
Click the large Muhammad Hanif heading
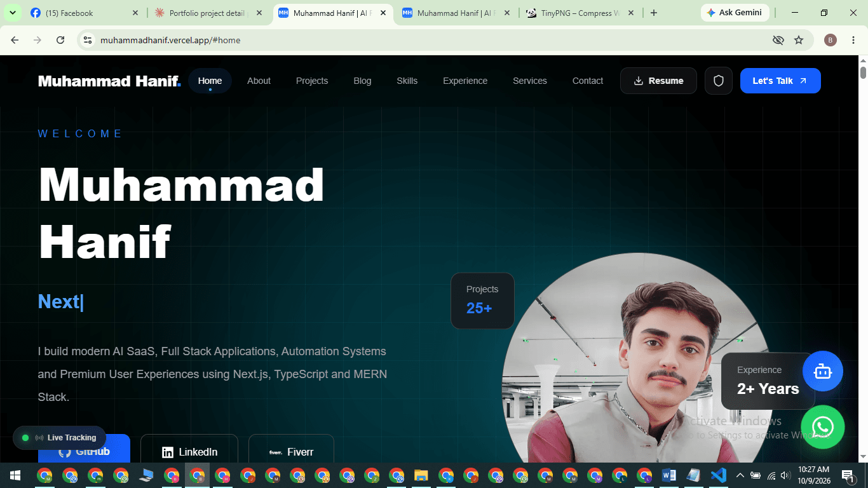[181, 213]
